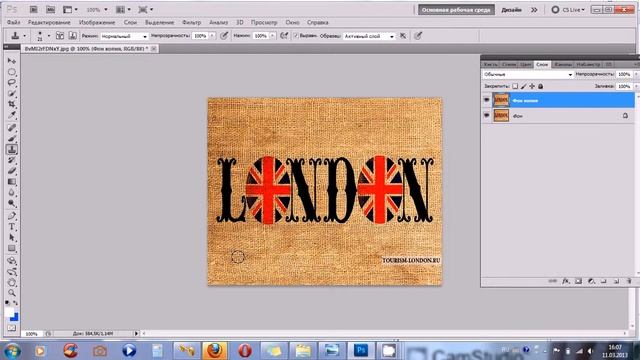Launch Mini Bridge from top bar
This screenshot has height=360, width=640.
[50, 9]
